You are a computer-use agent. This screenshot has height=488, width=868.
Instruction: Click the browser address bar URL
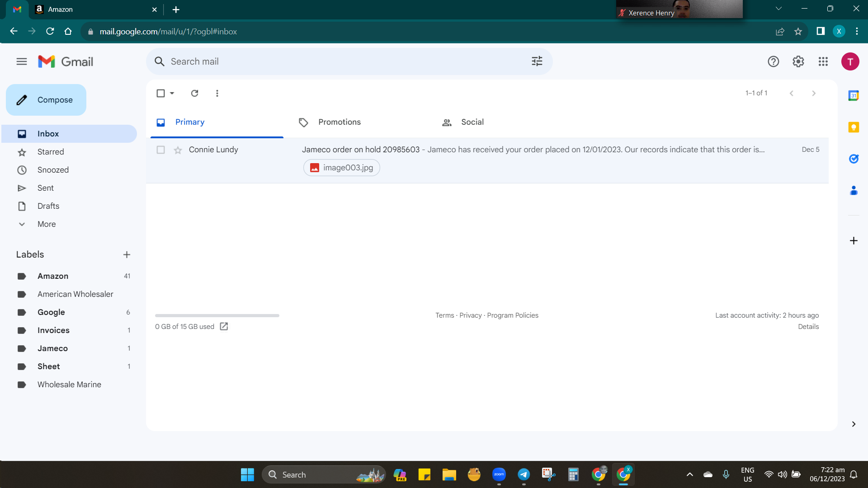point(168,32)
